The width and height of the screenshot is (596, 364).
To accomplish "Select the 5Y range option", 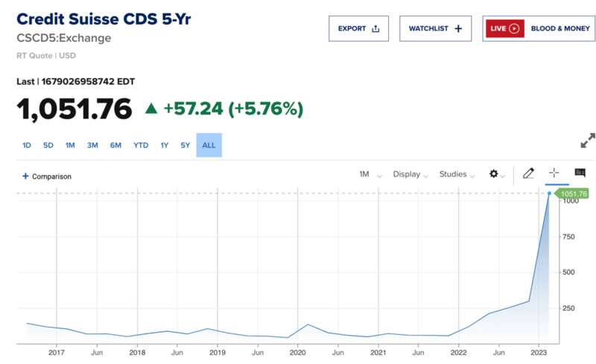I will tap(185, 145).
